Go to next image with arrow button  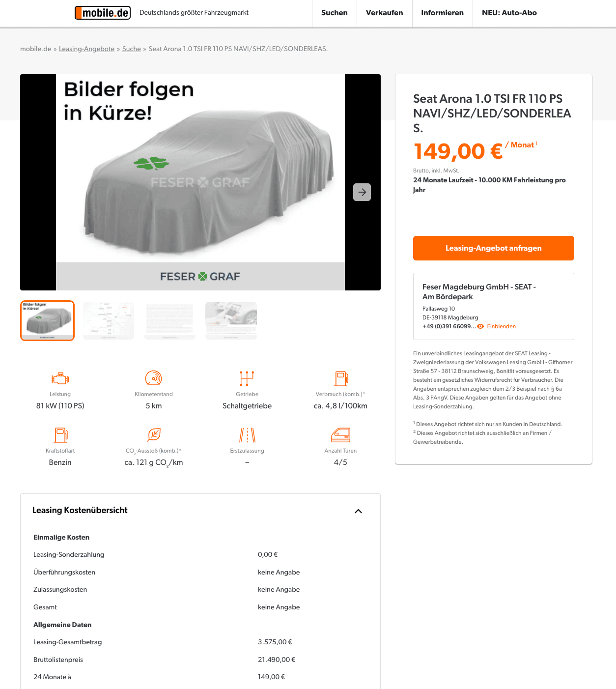(x=362, y=192)
